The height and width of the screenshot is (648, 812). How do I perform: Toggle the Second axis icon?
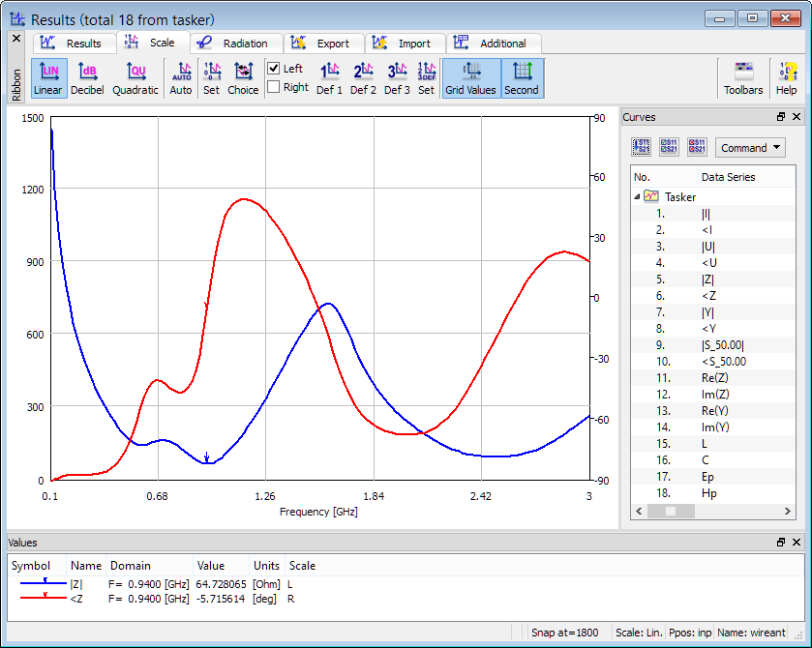tap(522, 78)
